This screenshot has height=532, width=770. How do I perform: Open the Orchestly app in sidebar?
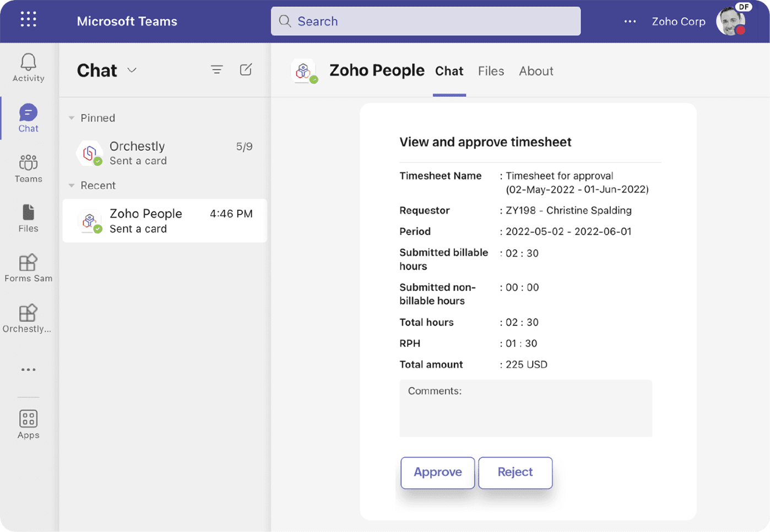pyautogui.click(x=28, y=318)
